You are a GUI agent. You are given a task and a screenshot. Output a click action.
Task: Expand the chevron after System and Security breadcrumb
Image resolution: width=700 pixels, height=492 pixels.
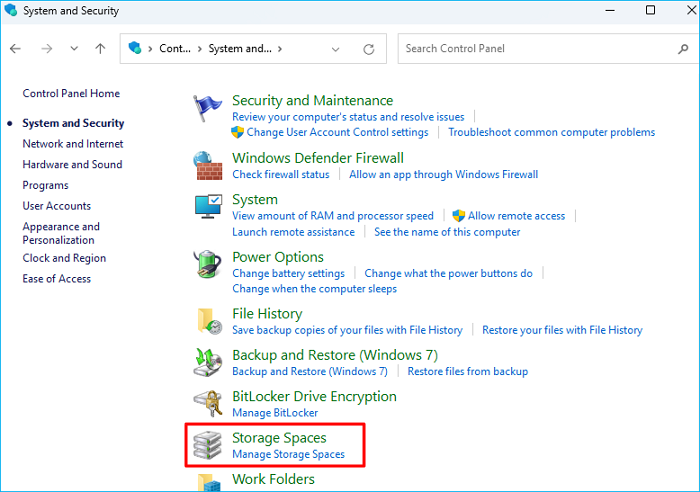(x=280, y=48)
